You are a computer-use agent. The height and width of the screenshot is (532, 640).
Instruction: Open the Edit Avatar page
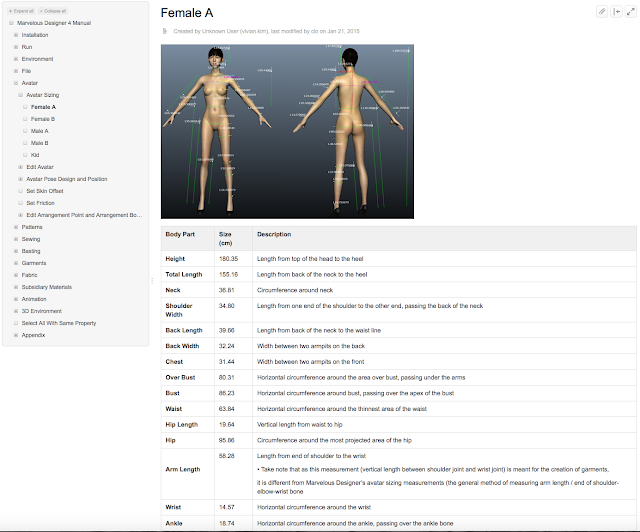[40, 167]
